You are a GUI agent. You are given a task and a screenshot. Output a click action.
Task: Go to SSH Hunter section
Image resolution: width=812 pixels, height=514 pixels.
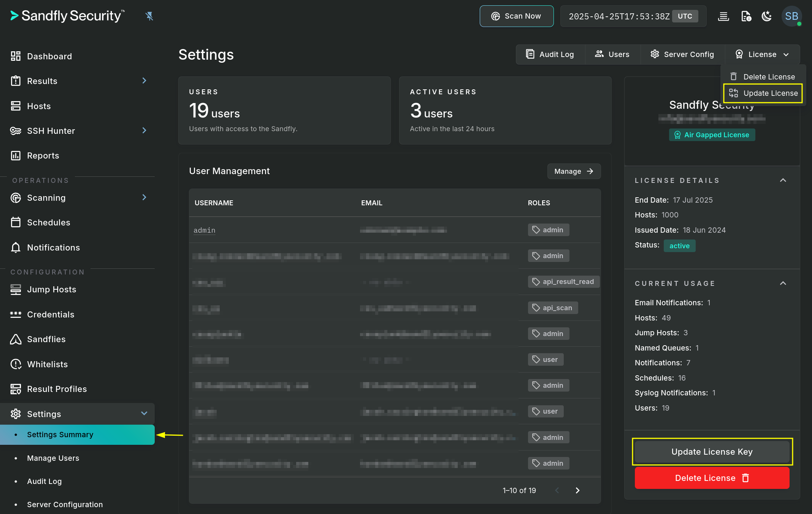[51, 131]
